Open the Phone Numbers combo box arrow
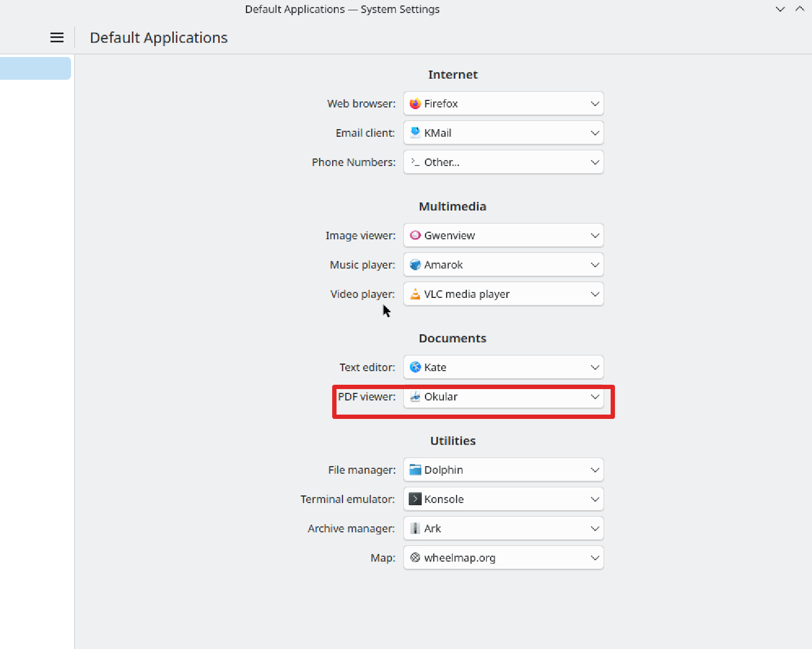The image size is (812, 649). click(x=595, y=162)
